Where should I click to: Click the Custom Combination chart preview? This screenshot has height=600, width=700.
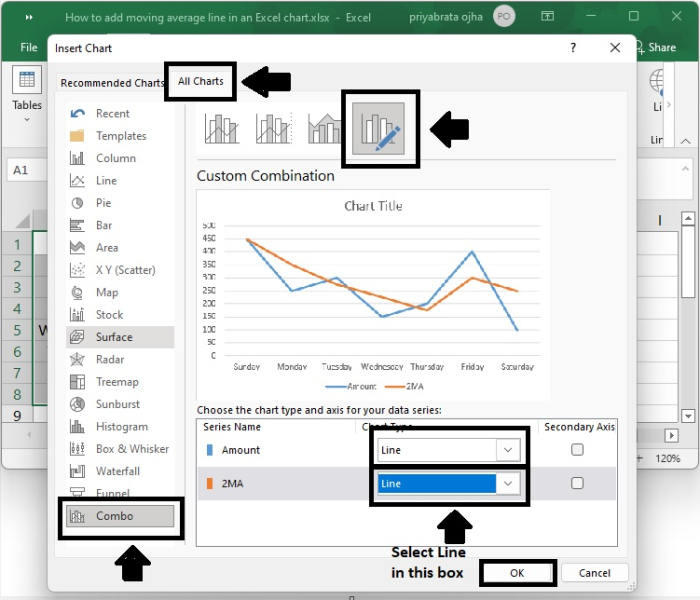[373, 295]
